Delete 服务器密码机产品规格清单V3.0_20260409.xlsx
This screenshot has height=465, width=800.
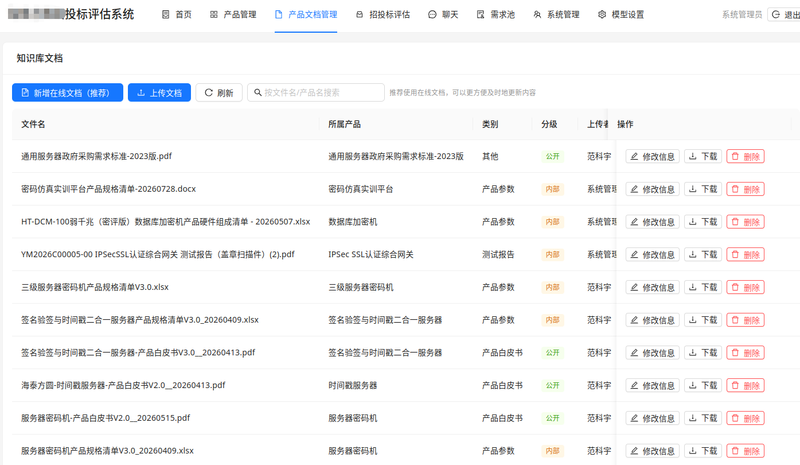745,450
